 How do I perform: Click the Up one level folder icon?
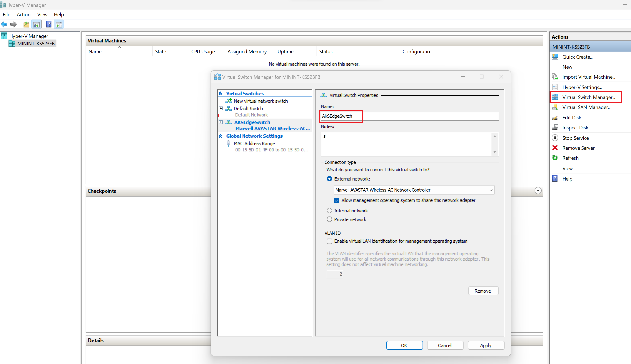point(26,25)
